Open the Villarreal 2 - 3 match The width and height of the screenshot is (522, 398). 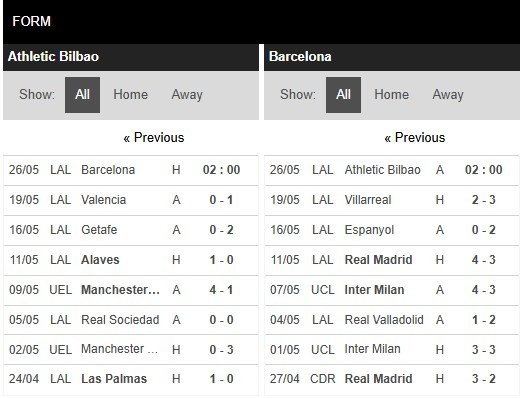(x=392, y=200)
